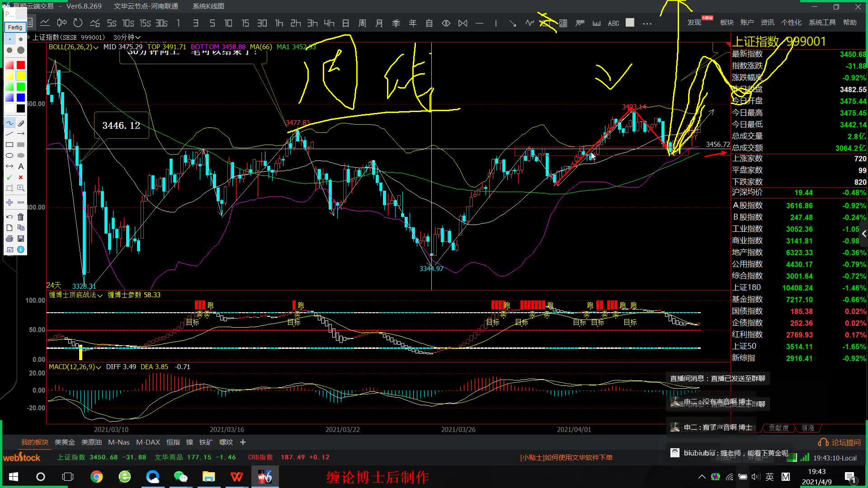This screenshot has height=488, width=868.
Task: Click the blue plus icon in the palette
Action: coord(9,202)
